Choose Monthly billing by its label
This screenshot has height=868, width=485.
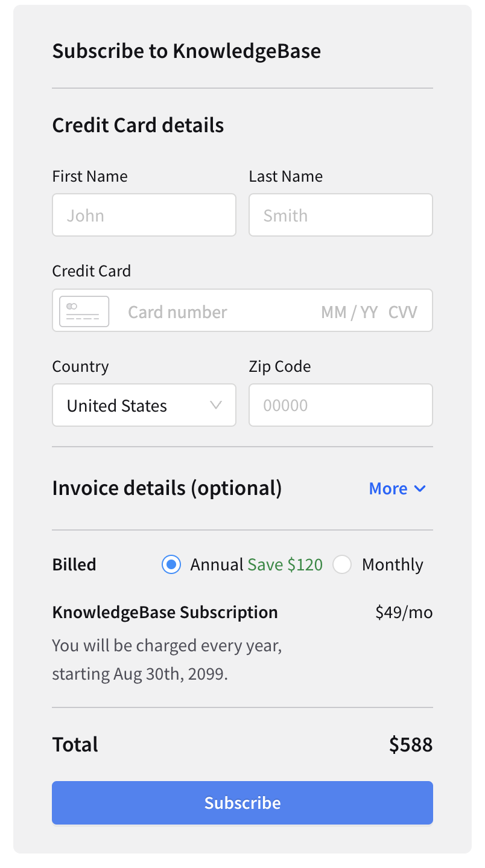point(392,564)
